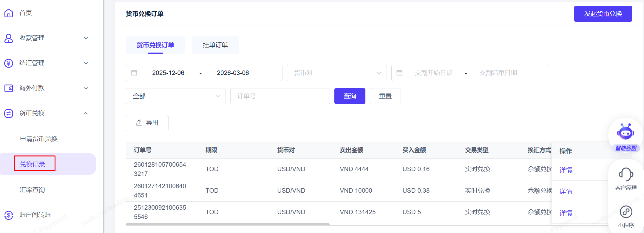
Task: Click the 客户经理 headset icon
Action: [626, 174]
